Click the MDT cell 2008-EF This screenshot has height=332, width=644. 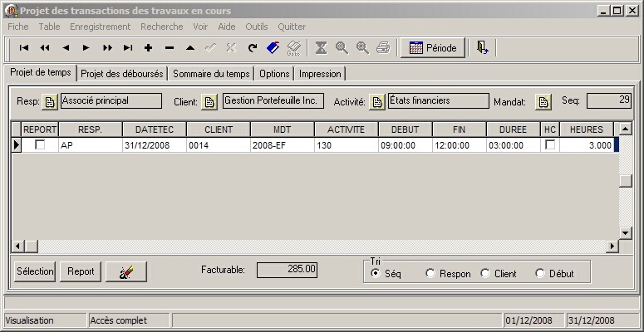tap(283, 145)
